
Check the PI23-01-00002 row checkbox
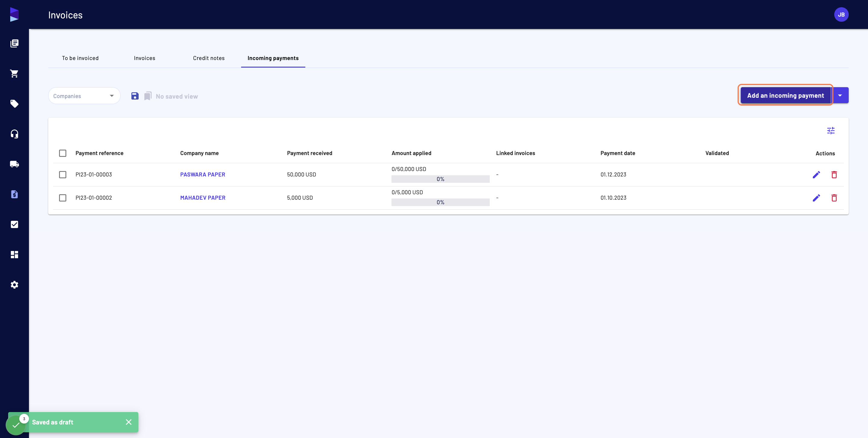pos(63,198)
